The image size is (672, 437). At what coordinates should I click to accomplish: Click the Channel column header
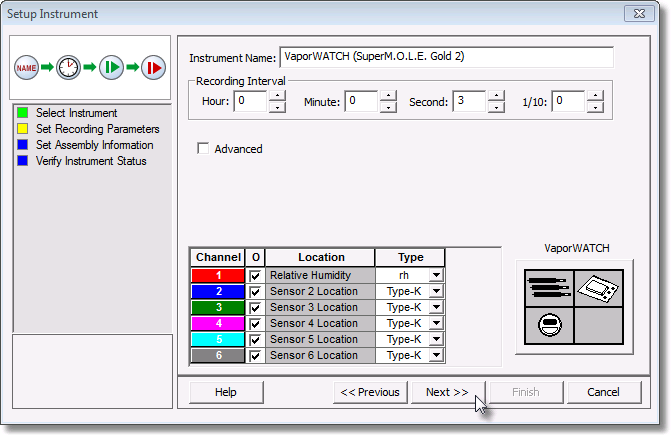click(x=218, y=257)
